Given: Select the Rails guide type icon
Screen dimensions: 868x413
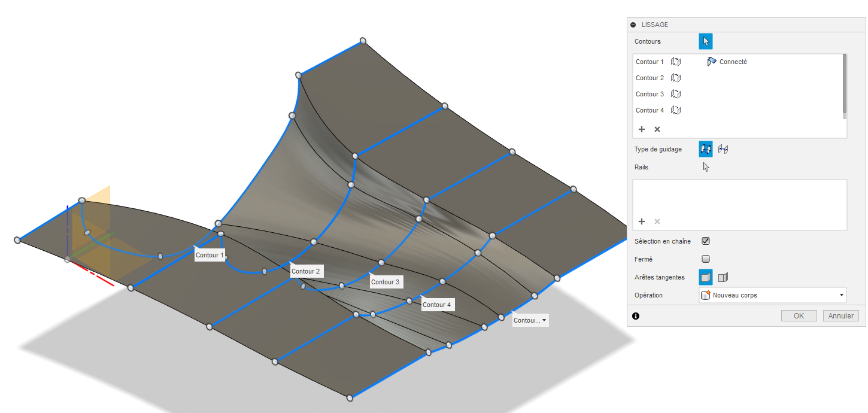Looking at the screenshot, I should click(x=706, y=149).
